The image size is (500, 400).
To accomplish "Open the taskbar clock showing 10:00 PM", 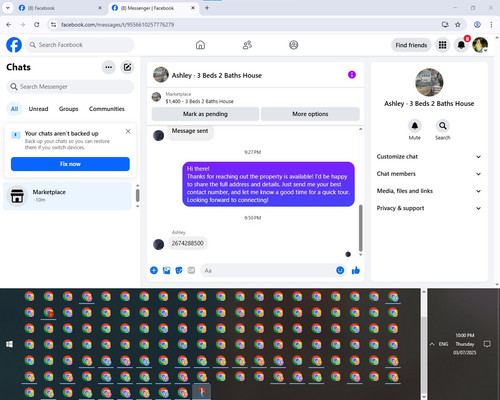I will pyautogui.click(x=465, y=344).
